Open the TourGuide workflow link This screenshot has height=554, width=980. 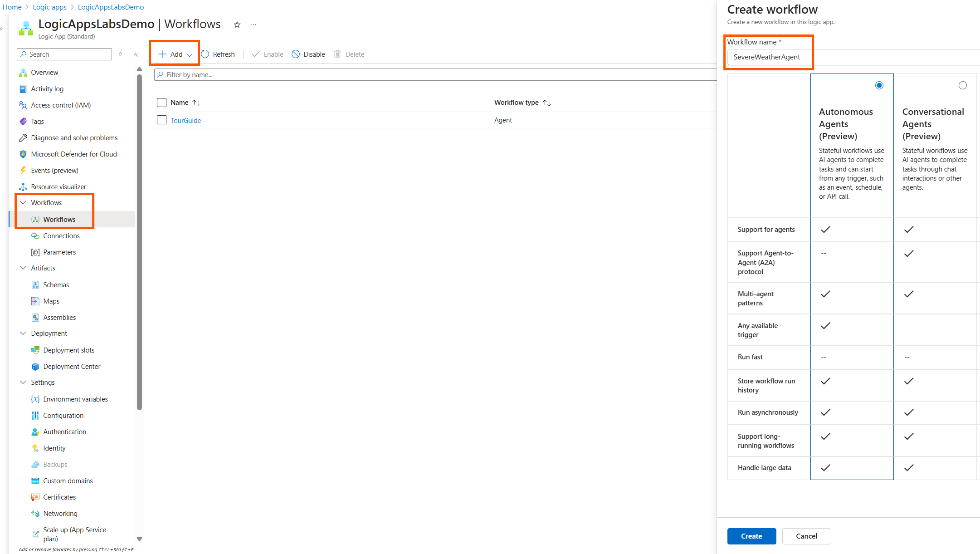tap(186, 120)
